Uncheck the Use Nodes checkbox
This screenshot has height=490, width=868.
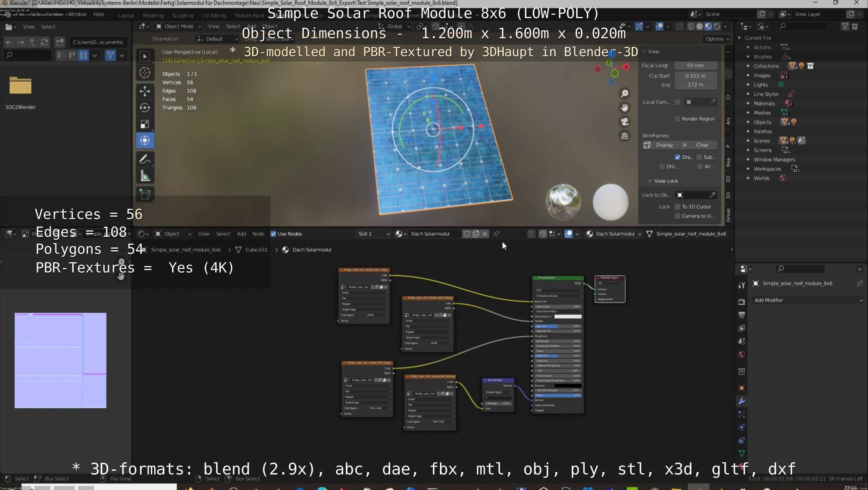tap(273, 234)
